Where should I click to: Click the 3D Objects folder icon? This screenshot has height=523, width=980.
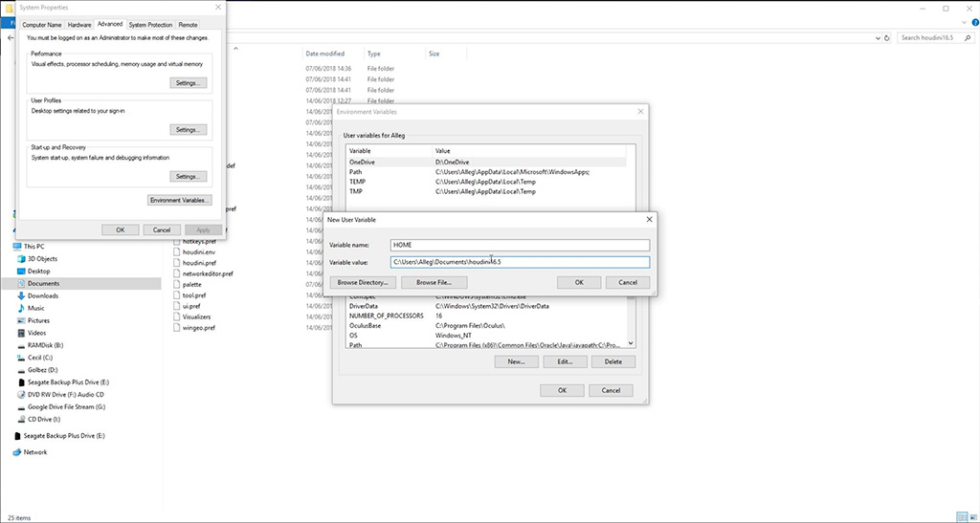click(19, 258)
